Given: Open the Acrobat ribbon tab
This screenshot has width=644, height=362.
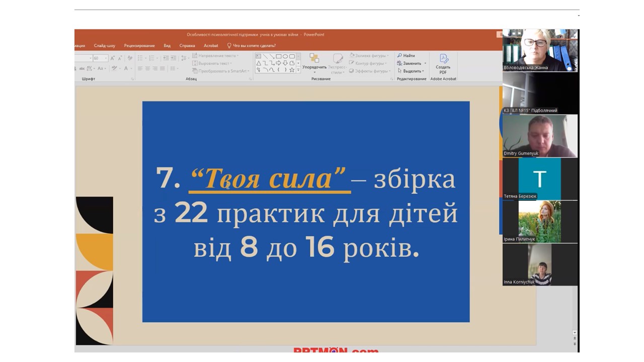Looking at the screenshot, I should click(211, 46).
